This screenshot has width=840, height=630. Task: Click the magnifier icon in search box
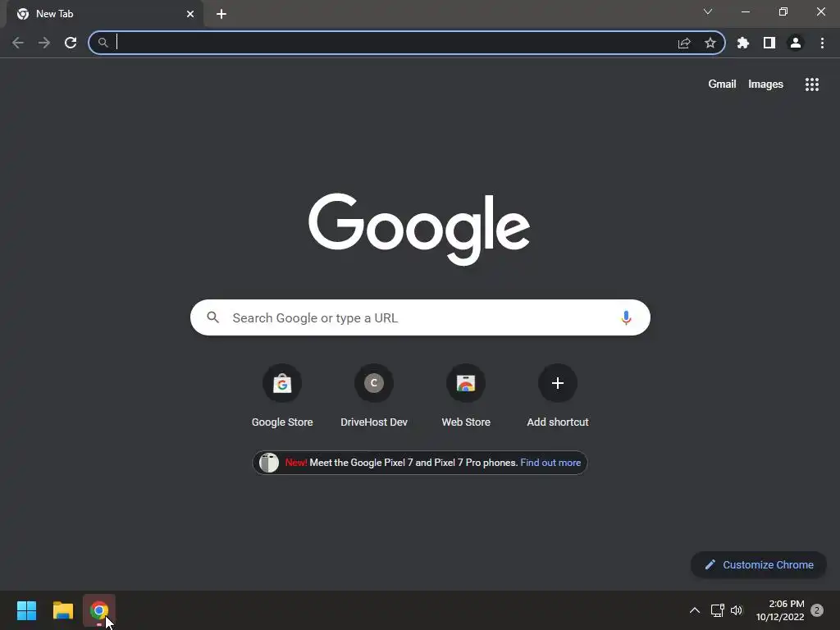coord(213,317)
